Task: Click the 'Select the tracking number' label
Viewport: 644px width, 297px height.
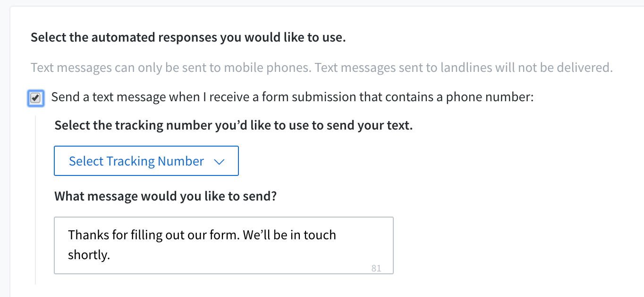Action: tap(233, 126)
